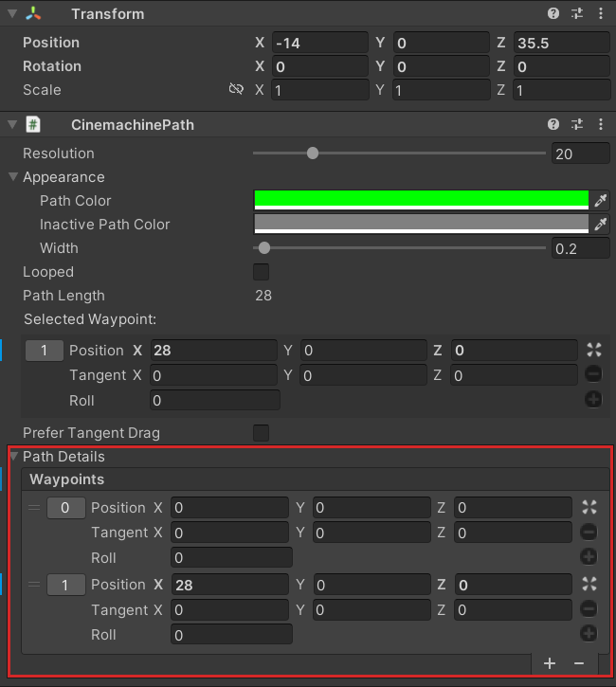Edit waypoint 0 Tangent Y field
This screenshot has width=616, height=687.
371,533
